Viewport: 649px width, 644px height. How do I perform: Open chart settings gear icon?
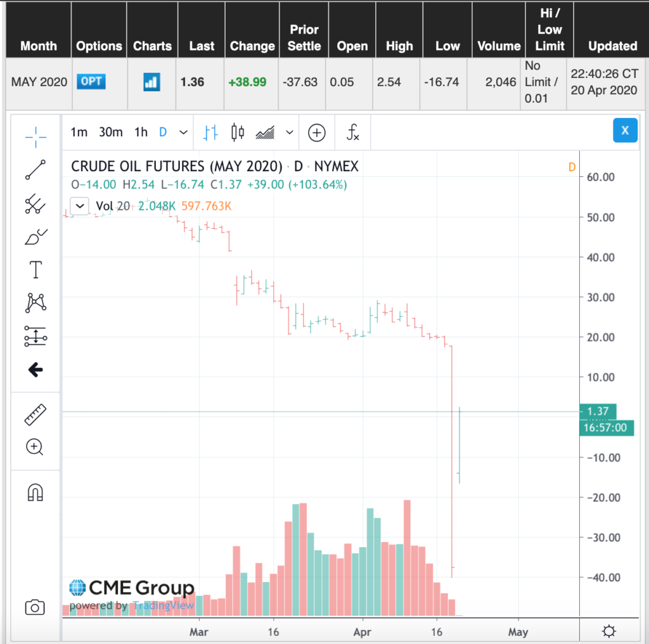(x=608, y=631)
